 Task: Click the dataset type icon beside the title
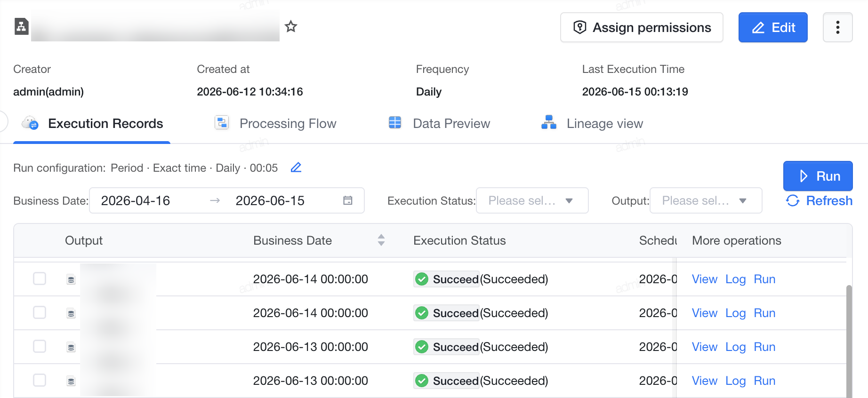coord(21,26)
